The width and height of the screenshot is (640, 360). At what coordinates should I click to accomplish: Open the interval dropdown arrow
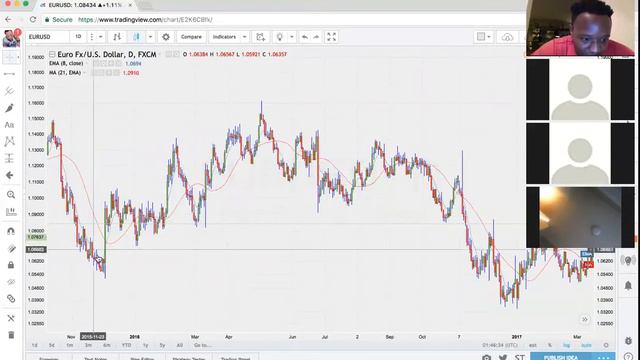tap(100, 37)
